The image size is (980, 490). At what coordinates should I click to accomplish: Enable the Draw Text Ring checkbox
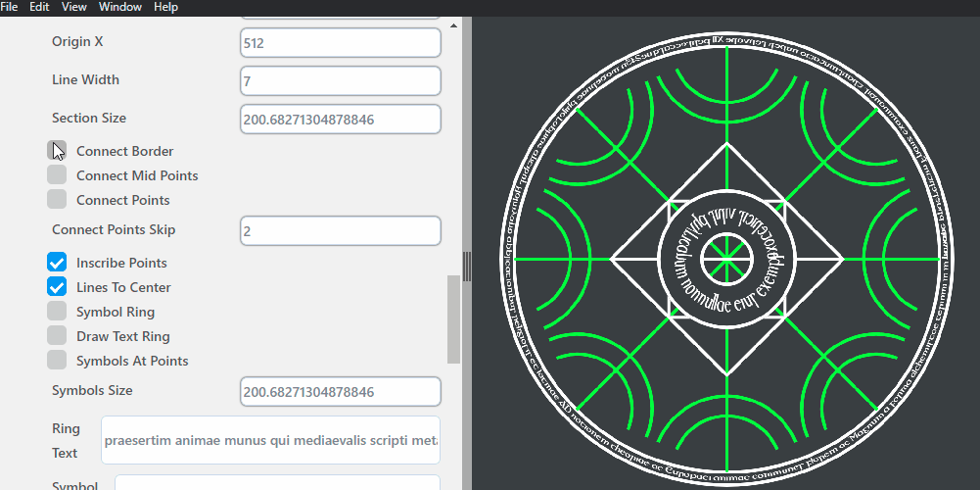pyautogui.click(x=57, y=335)
